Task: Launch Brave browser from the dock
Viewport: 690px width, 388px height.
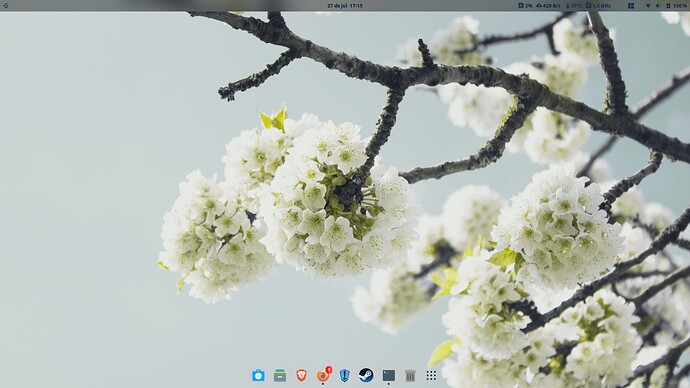Action: tap(301, 375)
